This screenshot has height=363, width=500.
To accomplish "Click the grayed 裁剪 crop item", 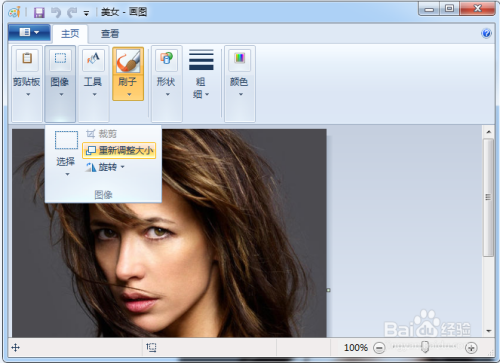I will (x=101, y=134).
